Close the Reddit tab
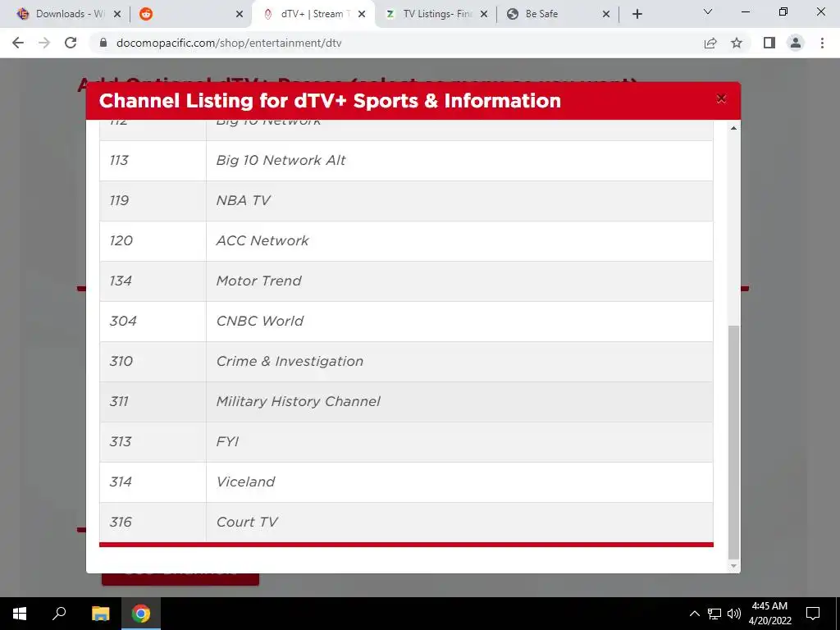The image size is (840, 630). pyautogui.click(x=240, y=15)
